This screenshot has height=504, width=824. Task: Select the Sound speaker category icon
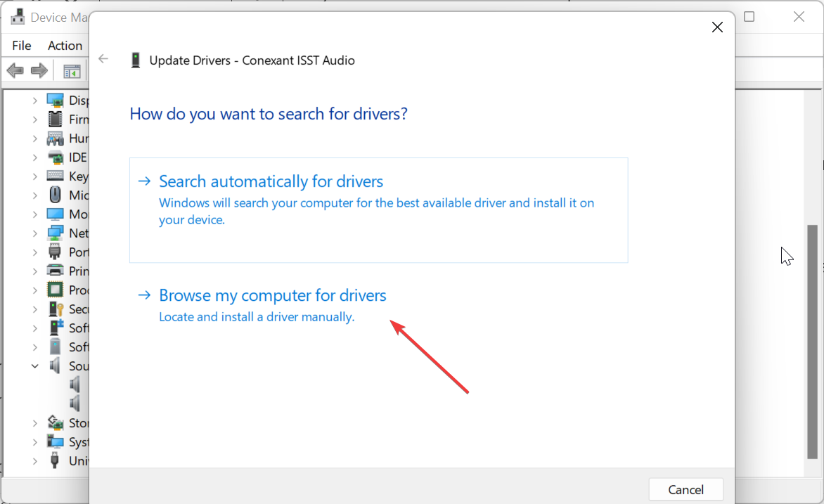tap(55, 366)
